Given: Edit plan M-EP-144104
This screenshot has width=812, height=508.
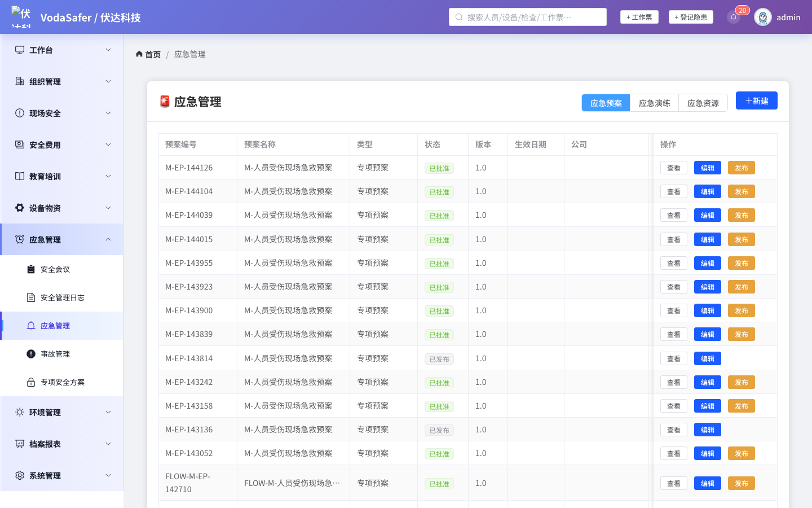Looking at the screenshot, I should [708, 191].
